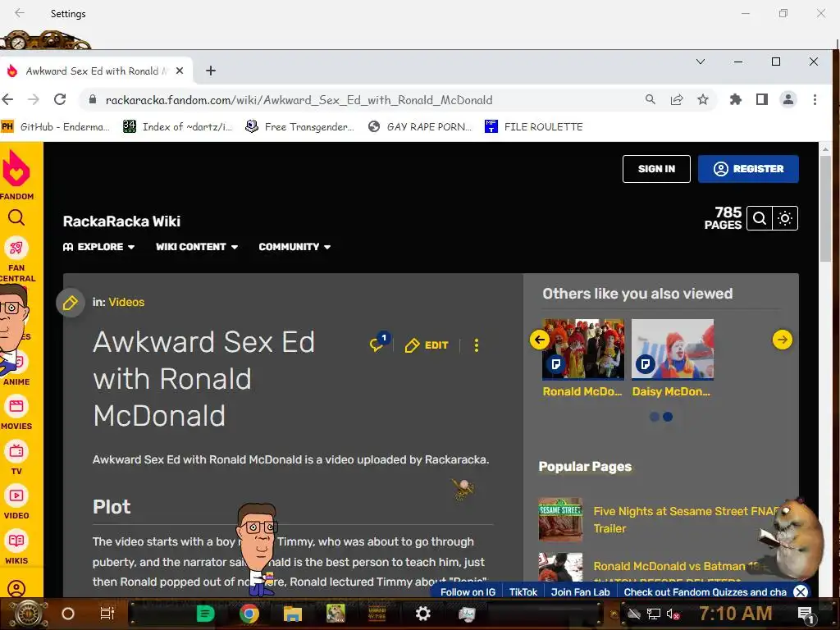
Task: Open the notification center icon
Action: (806, 614)
